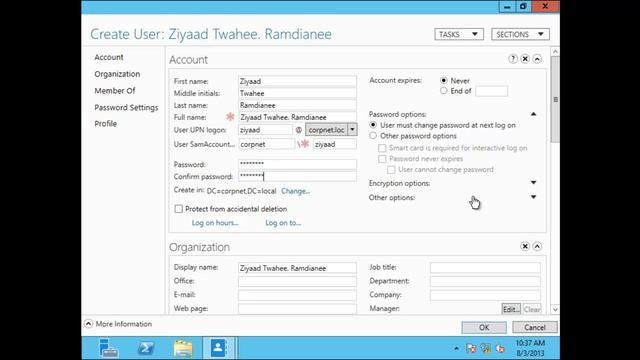640x360 pixels.
Task: Open the UPN domain suffix dropdown
Action: pos(352,130)
